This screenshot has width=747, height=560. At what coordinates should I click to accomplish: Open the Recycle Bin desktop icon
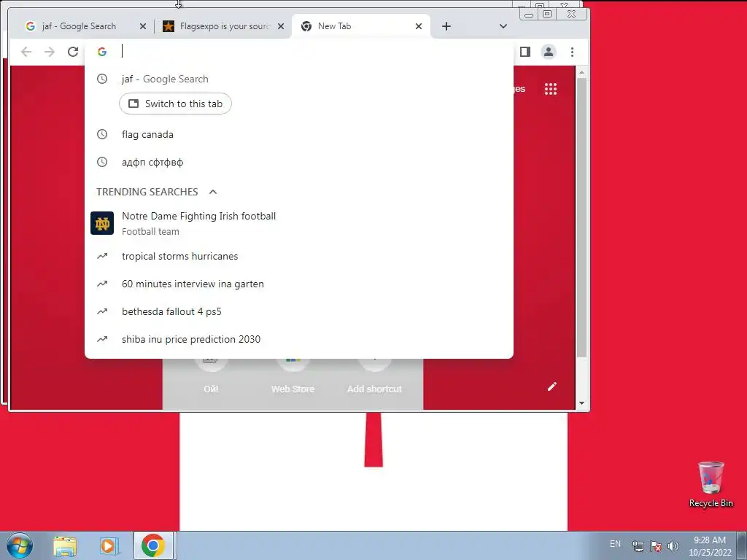click(x=711, y=484)
